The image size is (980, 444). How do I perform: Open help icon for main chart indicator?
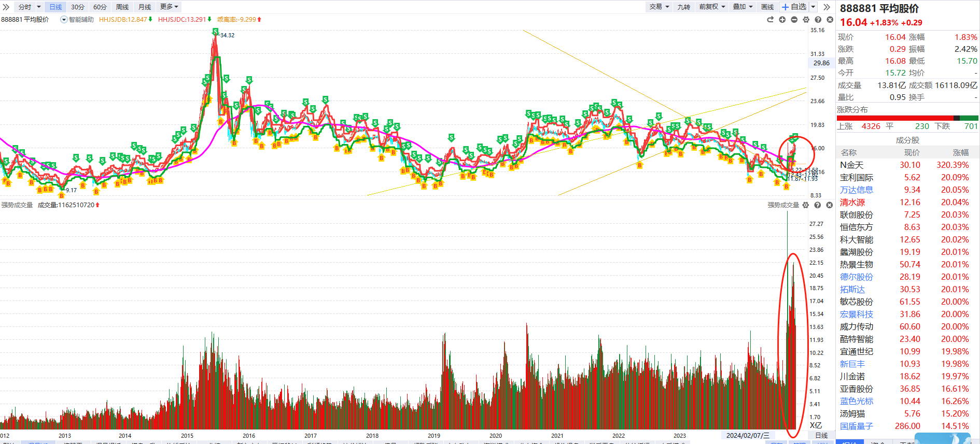coord(818,20)
